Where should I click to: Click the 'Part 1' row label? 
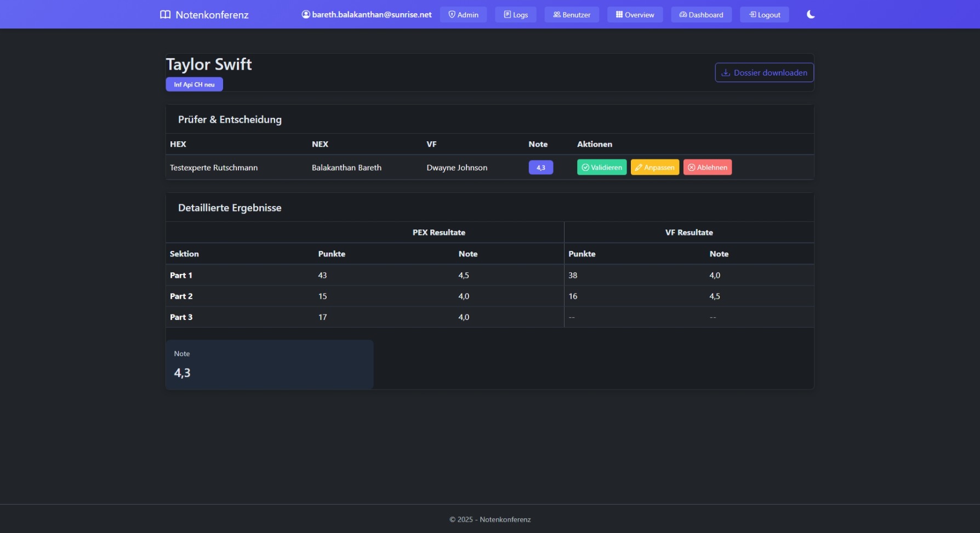coord(181,275)
